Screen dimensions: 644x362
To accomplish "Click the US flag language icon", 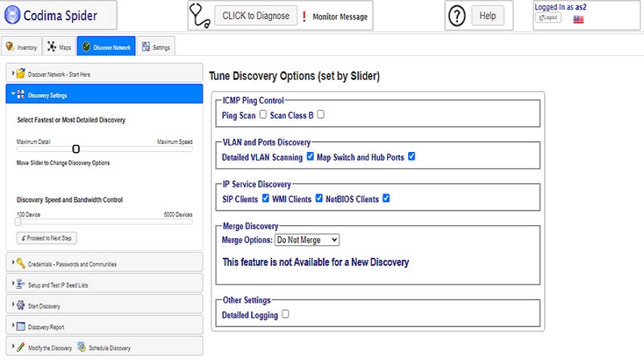I will 578,19.
